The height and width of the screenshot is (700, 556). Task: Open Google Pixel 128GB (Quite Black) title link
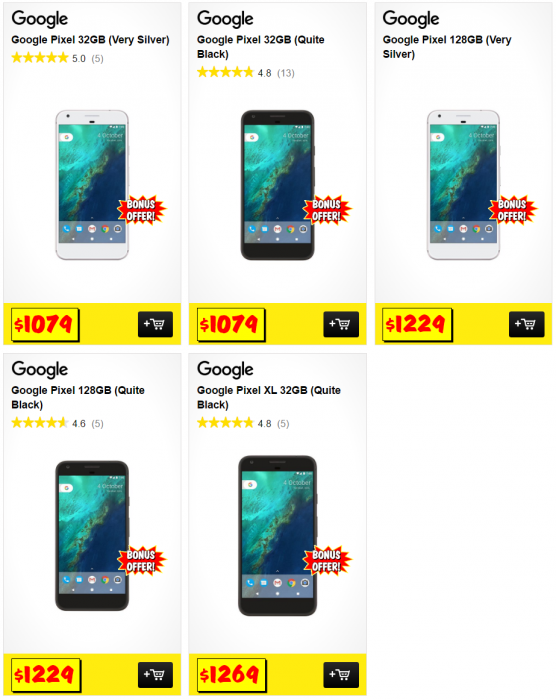click(78, 397)
